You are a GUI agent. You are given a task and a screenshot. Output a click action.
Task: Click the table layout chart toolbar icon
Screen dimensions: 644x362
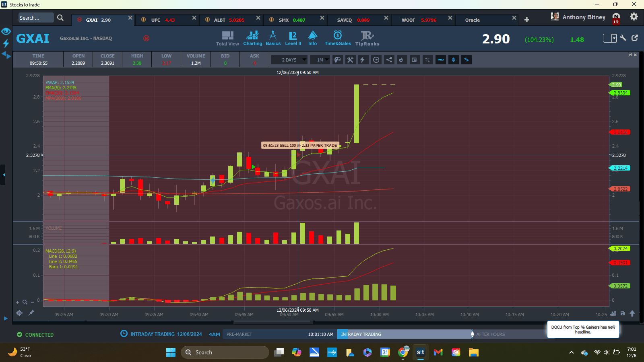coord(414,60)
